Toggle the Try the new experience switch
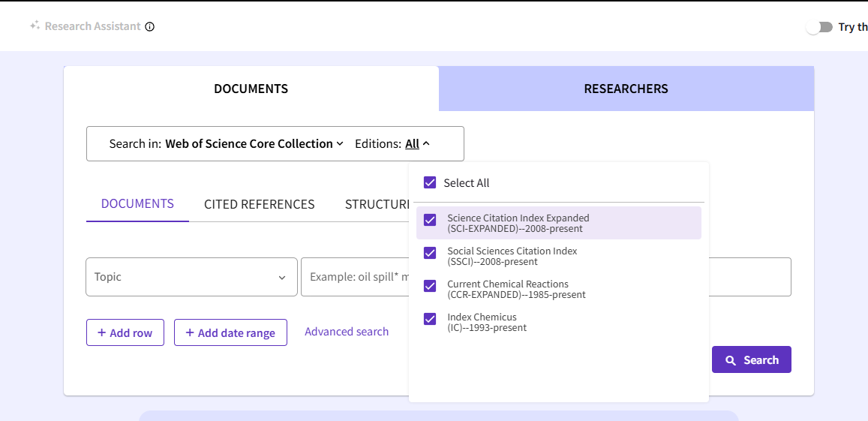868x421 pixels. pos(819,27)
